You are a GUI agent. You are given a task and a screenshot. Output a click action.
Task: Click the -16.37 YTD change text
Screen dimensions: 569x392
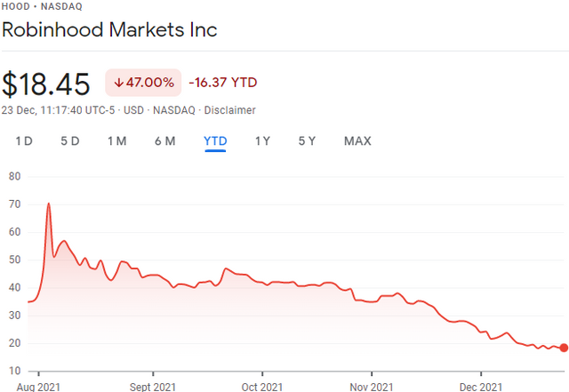(222, 83)
